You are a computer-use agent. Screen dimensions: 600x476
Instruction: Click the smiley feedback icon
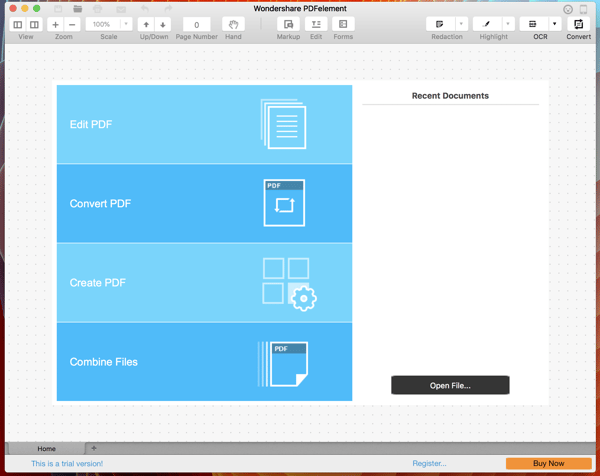[568, 10]
